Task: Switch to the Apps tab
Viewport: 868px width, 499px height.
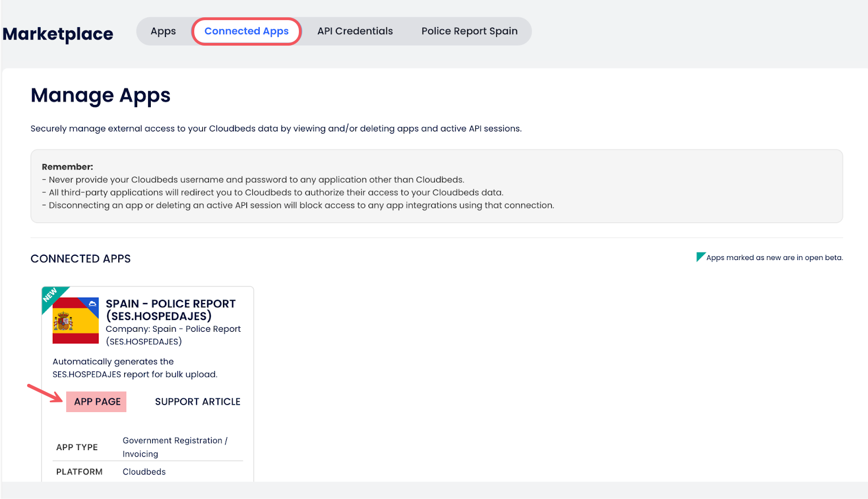Action: coord(163,31)
